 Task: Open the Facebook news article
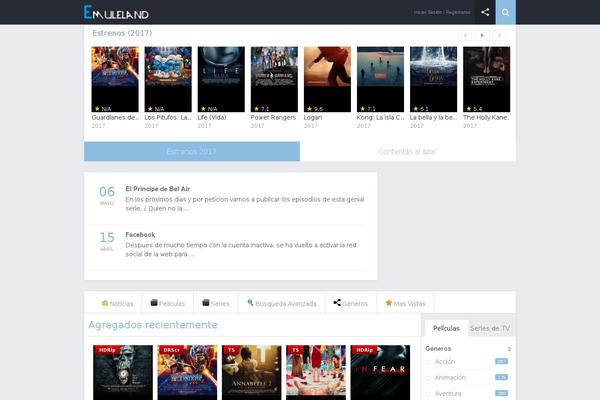click(x=140, y=235)
